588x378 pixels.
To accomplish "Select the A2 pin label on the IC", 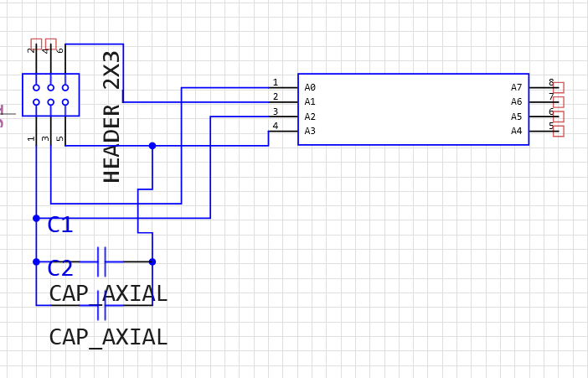I will coord(310,117).
